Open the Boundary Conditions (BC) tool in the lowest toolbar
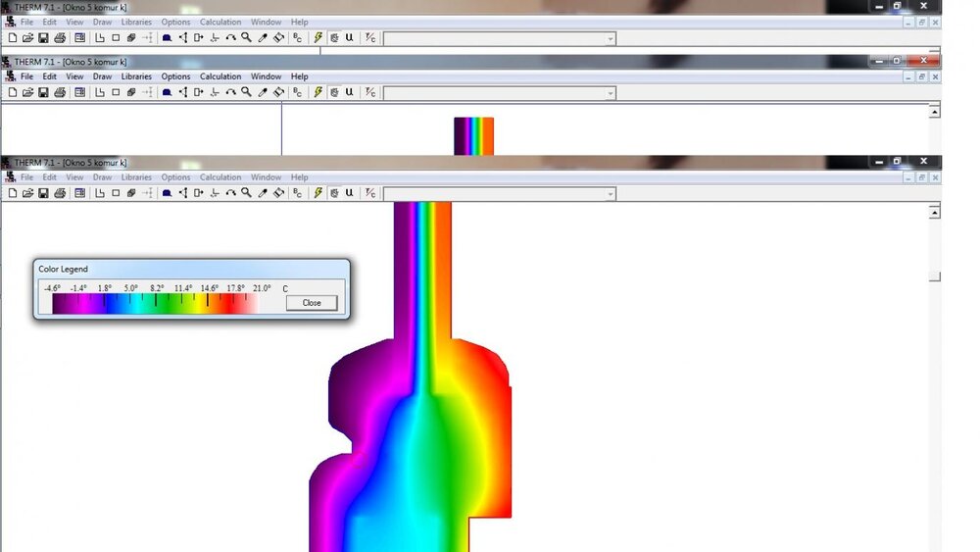Viewport: 980px width, 552px height. [x=298, y=194]
